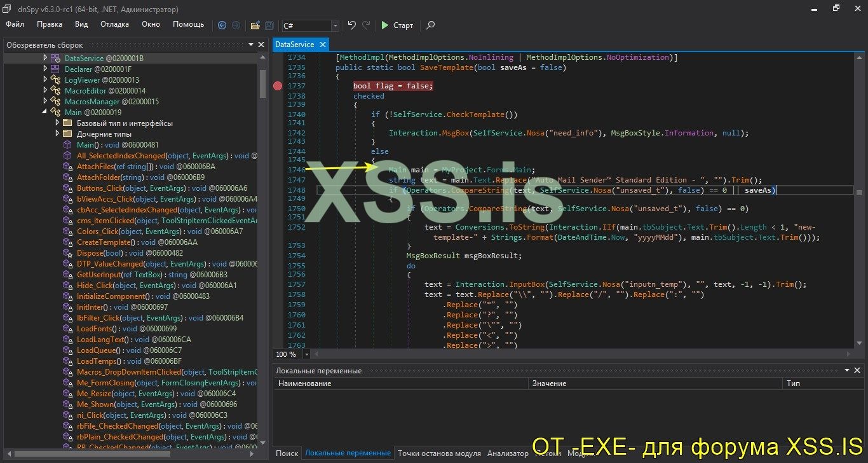Click the Open file folder icon

point(255,25)
